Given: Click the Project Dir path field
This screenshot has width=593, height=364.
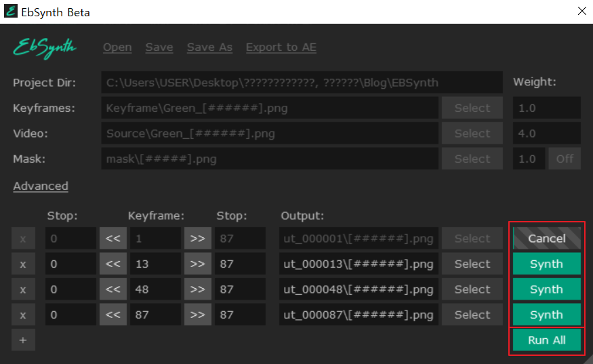Looking at the screenshot, I should click(x=302, y=83).
